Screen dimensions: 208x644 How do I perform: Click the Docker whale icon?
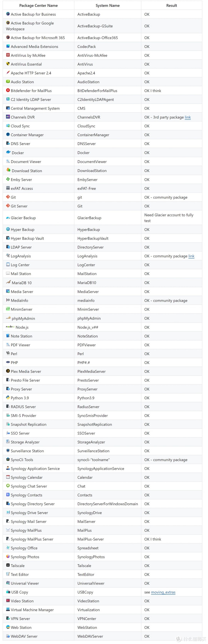(x=8, y=152)
